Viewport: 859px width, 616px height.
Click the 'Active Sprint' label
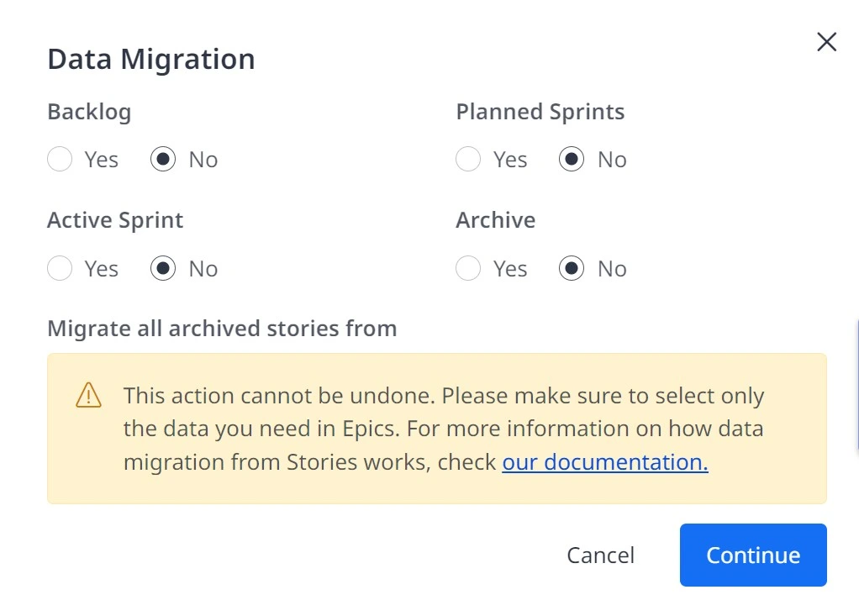point(115,220)
